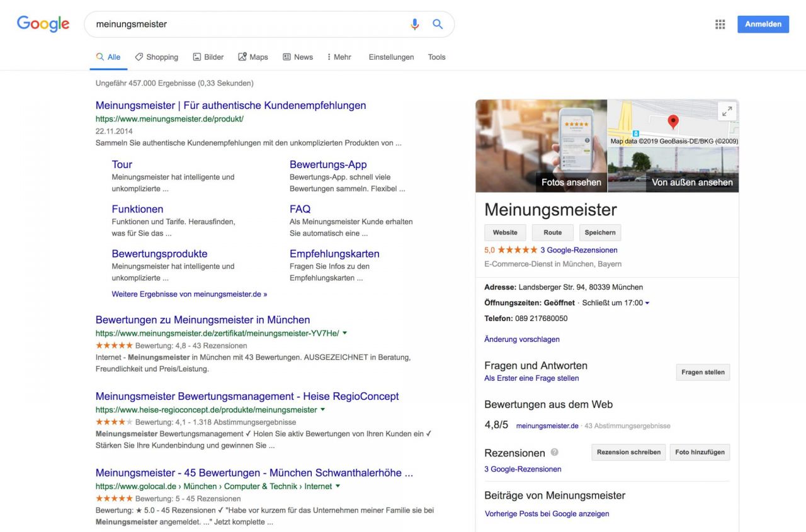Click the Anmelden sign-in button

click(x=763, y=25)
